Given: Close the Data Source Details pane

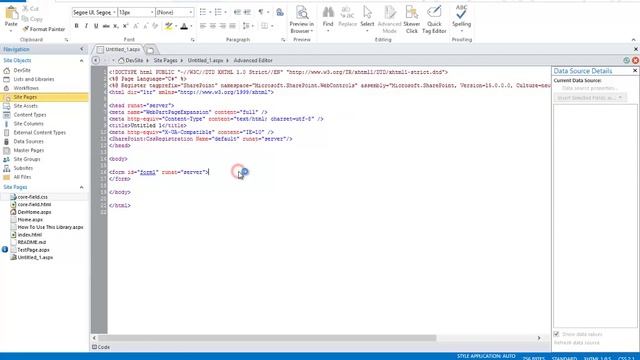Looking at the screenshot, I should coord(635,71).
